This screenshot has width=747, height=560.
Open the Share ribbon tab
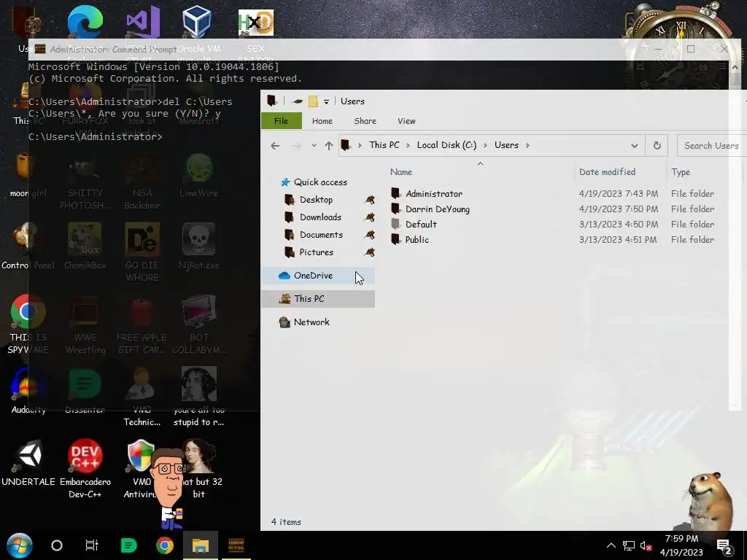tap(365, 121)
